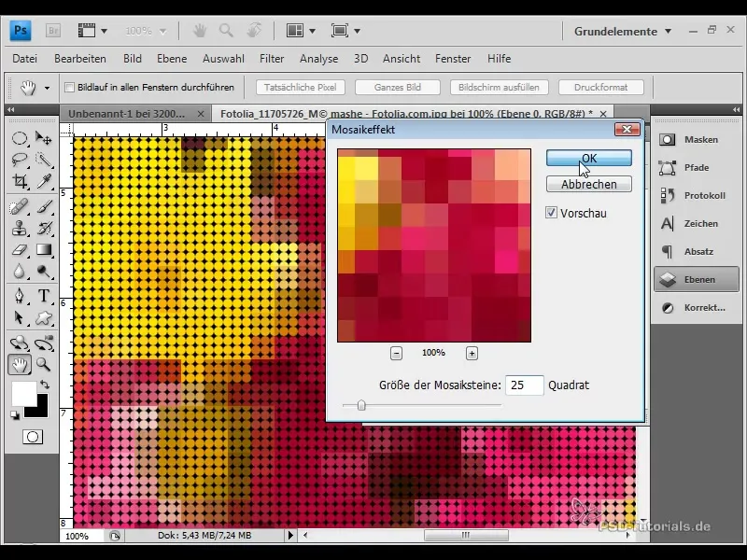Swap foreground and background colors
This screenshot has width=747, height=560.
pyautogui.click(x=44, y=385)
